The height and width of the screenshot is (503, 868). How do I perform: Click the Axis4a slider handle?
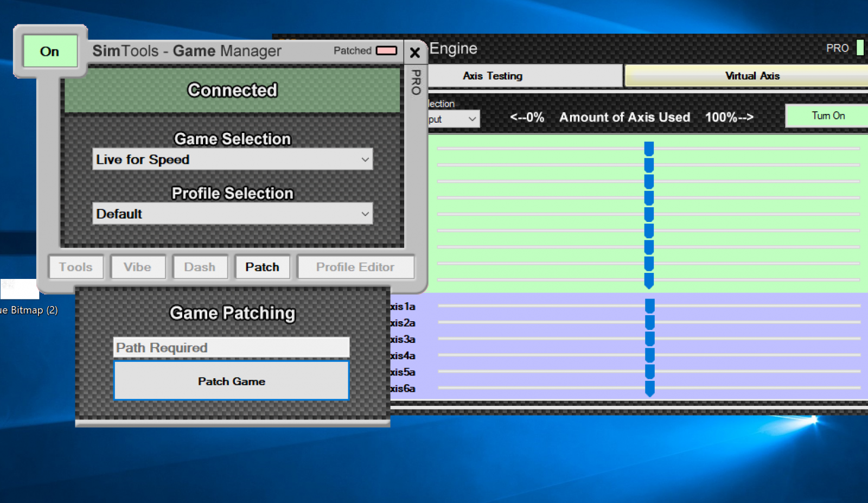(x=649, y=355)
